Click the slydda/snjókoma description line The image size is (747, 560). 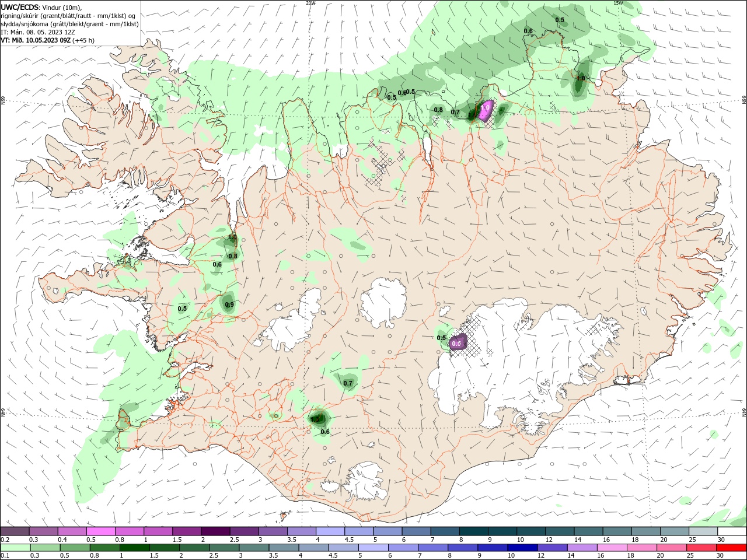point(69,24)
